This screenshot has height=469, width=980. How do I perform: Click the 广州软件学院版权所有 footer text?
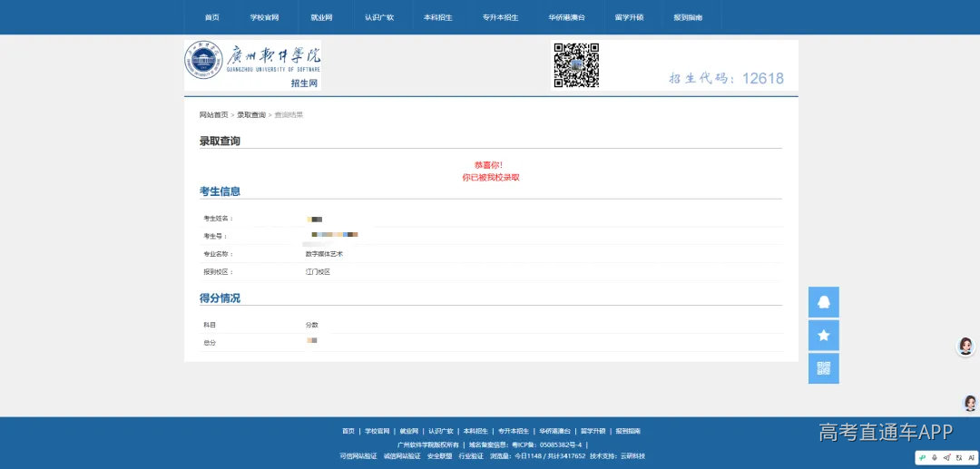[428, 445]
